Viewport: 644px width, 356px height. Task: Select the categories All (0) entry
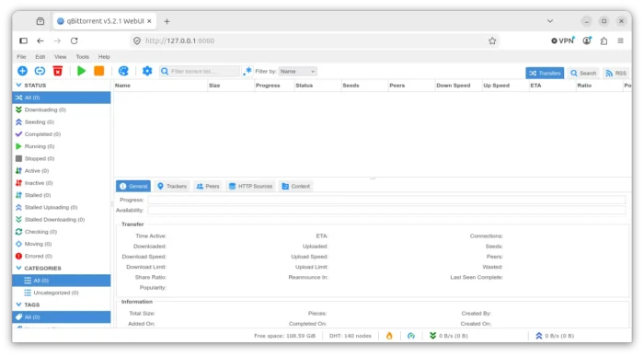pos(62,281)
